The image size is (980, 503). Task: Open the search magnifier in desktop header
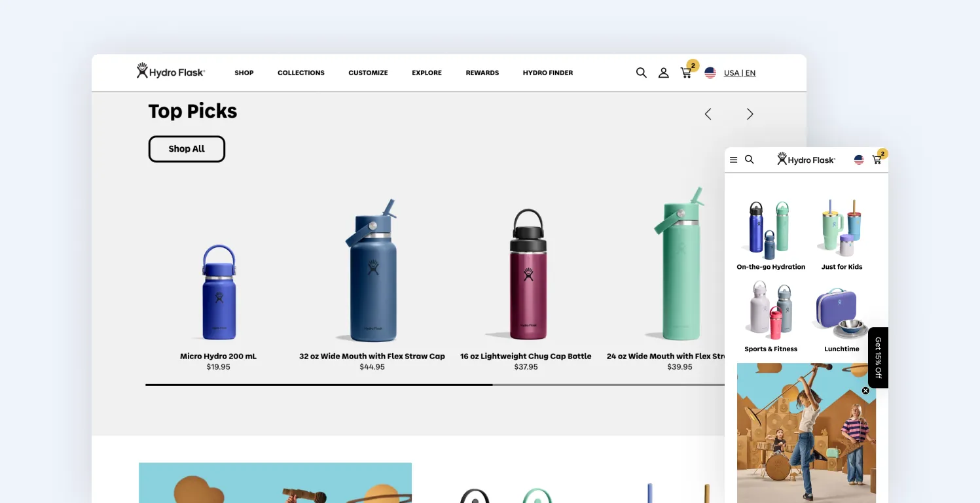click(641, 73)
